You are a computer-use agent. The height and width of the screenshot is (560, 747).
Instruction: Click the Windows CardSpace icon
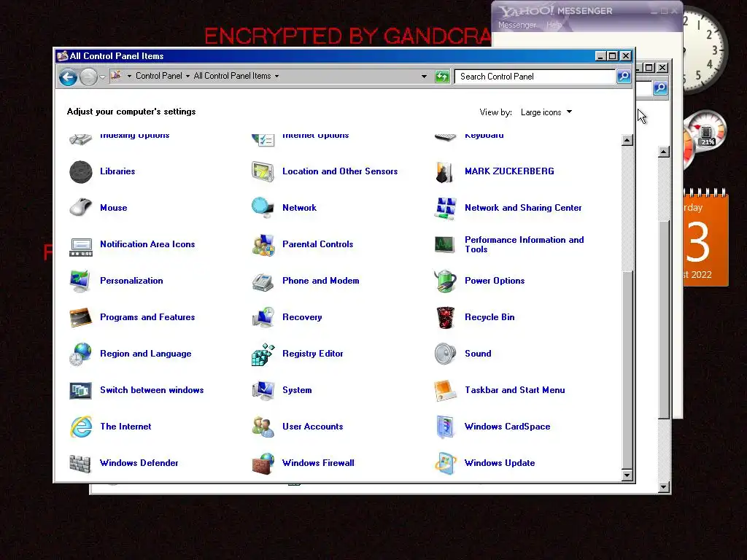click(x=446, y=427)
